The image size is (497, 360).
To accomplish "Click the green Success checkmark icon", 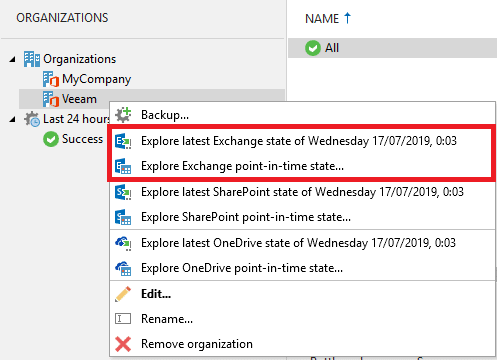I will click(51, 139).
